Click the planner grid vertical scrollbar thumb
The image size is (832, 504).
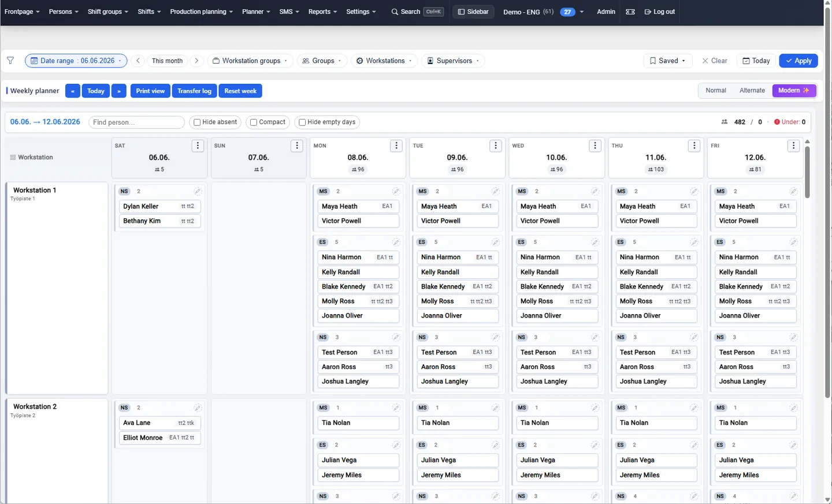[807, 171]
